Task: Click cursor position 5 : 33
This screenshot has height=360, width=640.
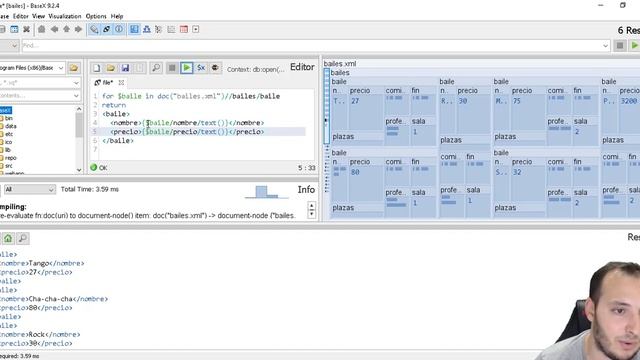Action: coord(306,168)
